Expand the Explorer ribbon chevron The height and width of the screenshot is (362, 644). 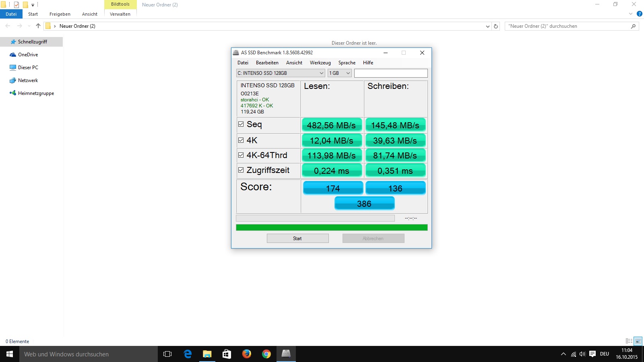(x=631, y=14)
